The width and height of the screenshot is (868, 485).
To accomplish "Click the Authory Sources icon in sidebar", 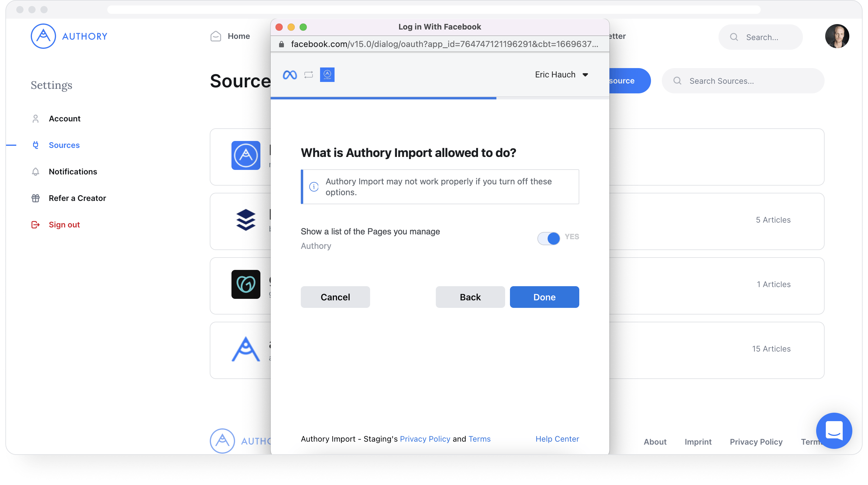I will [x=36, y=145].
